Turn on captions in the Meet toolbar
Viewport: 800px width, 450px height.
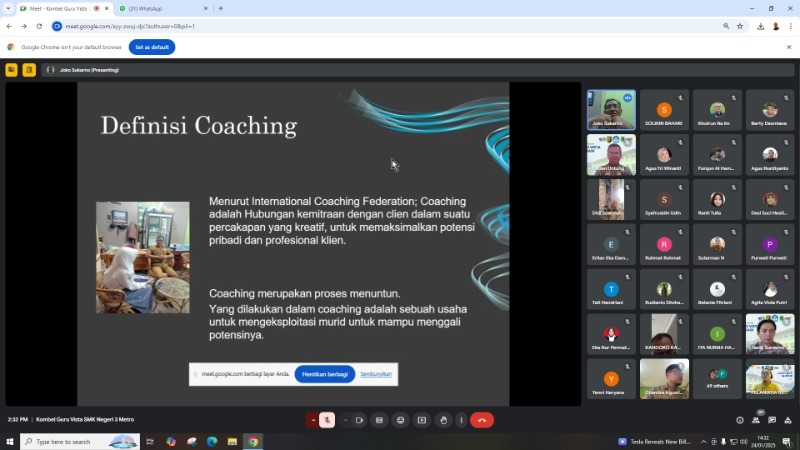[379, 420]
